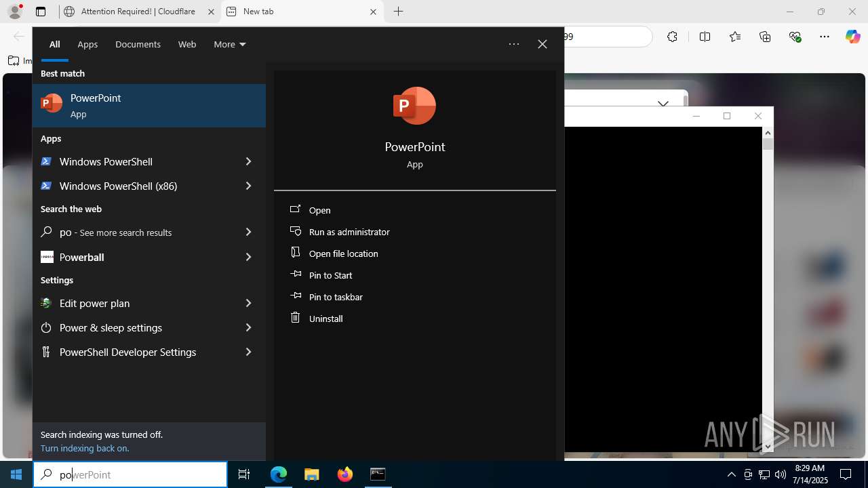Open search panel options ellipsis
The image size is (868, 488).
click(514, 44)
